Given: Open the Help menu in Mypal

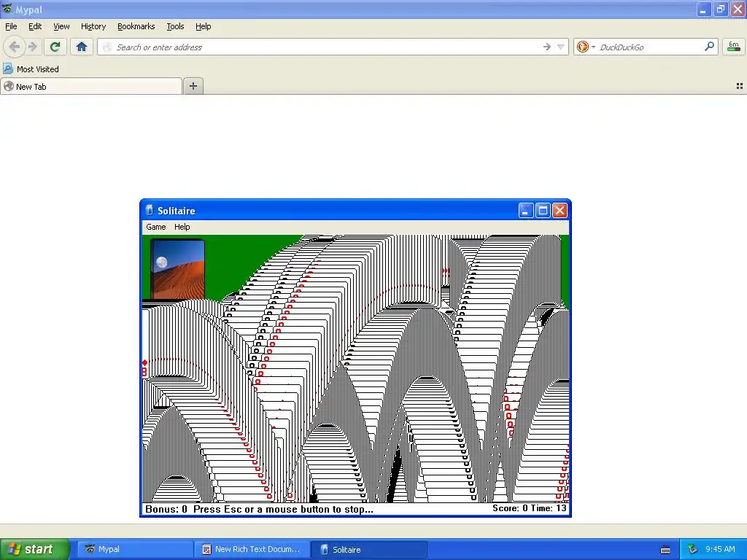Looking at the screenshot, I should tap(203, 27).
